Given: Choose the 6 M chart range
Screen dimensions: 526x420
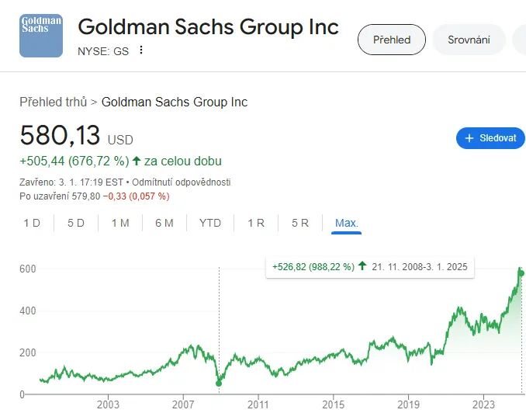Looking at the screenshot, I should 164,223.
